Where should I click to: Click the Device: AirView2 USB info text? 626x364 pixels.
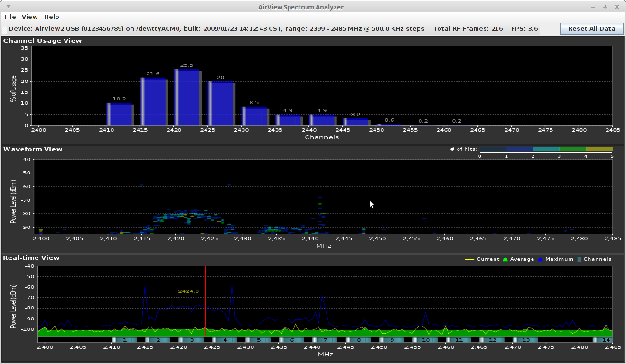tap(217, 28)
